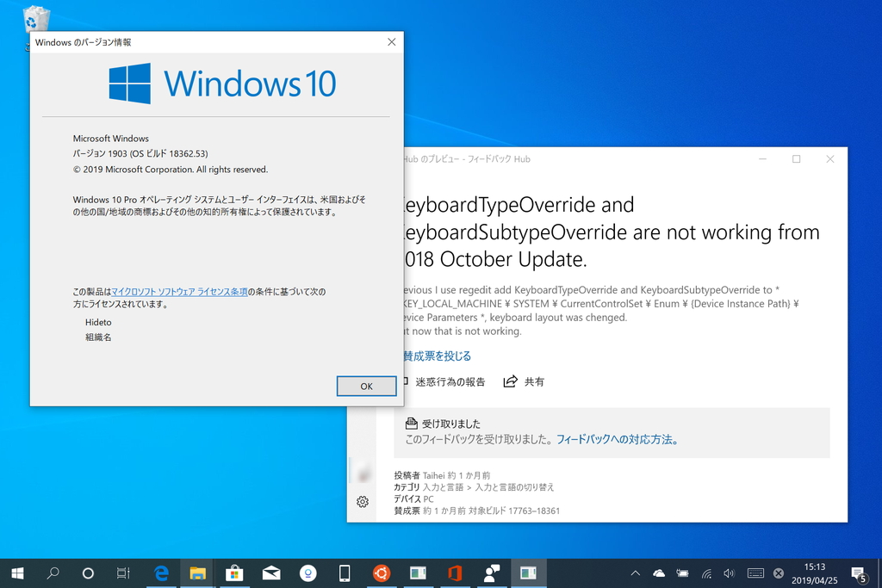Launch Microsoft Edge from the taskbar
Image resolution: width=882 pixels, height=588 pixels.
pos(160,573)
